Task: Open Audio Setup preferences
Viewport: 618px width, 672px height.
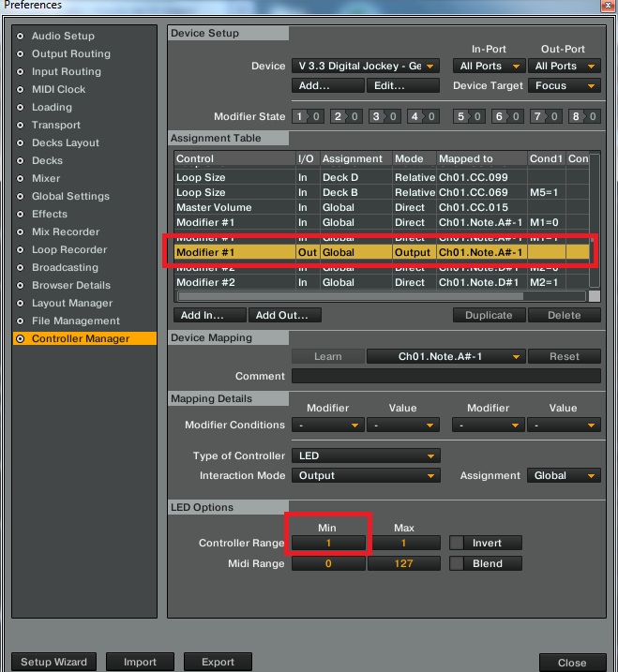Action: click(63, 36)
